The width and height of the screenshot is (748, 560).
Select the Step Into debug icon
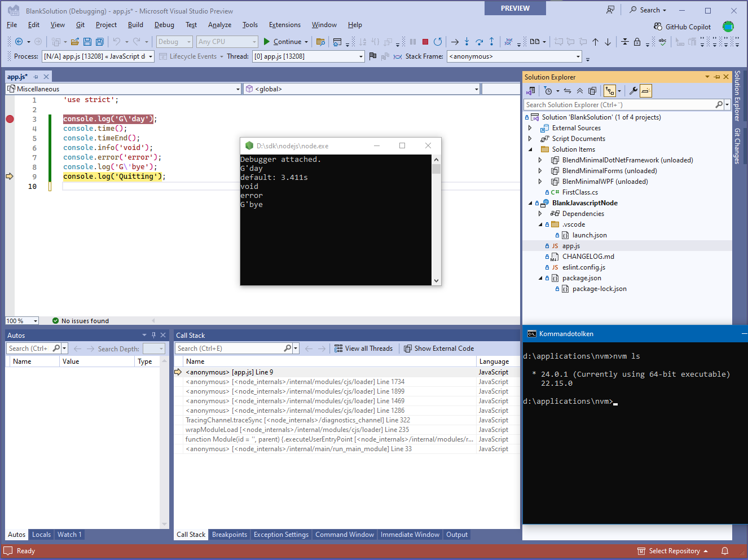click(467, 42)
